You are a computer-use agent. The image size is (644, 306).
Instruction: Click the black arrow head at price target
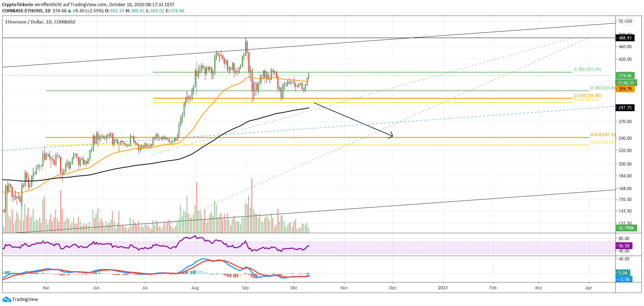pos(391,136)
